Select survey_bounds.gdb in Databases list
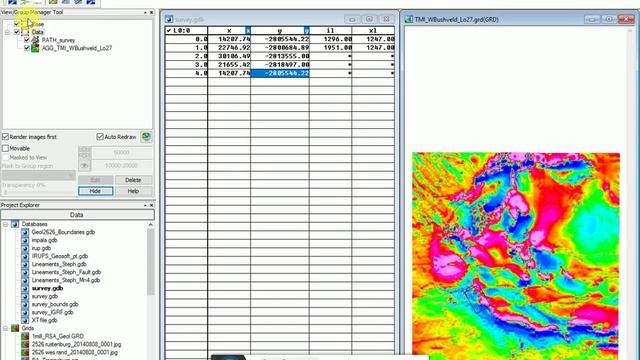Viewport: 640px width, 360px height. pos(55,304)
